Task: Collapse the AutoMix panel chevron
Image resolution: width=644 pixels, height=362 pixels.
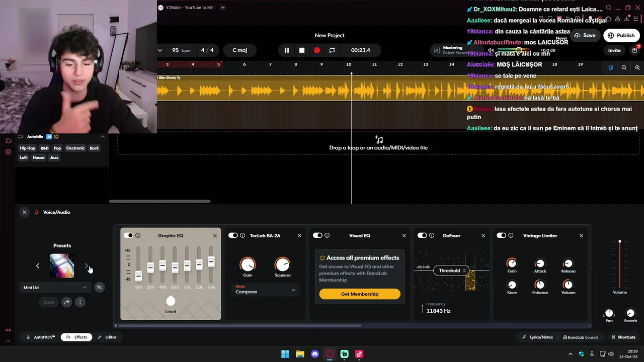Action: [103, 137]
